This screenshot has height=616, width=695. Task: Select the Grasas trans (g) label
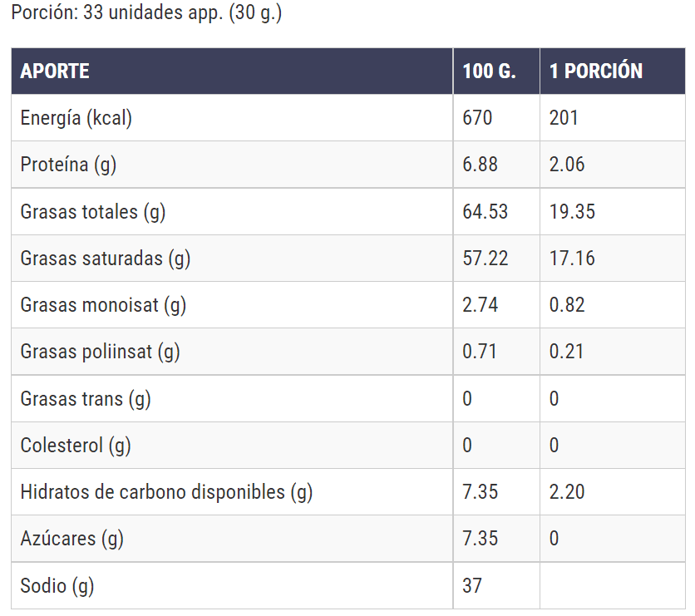pyautogui.click(x=86, y=399)
